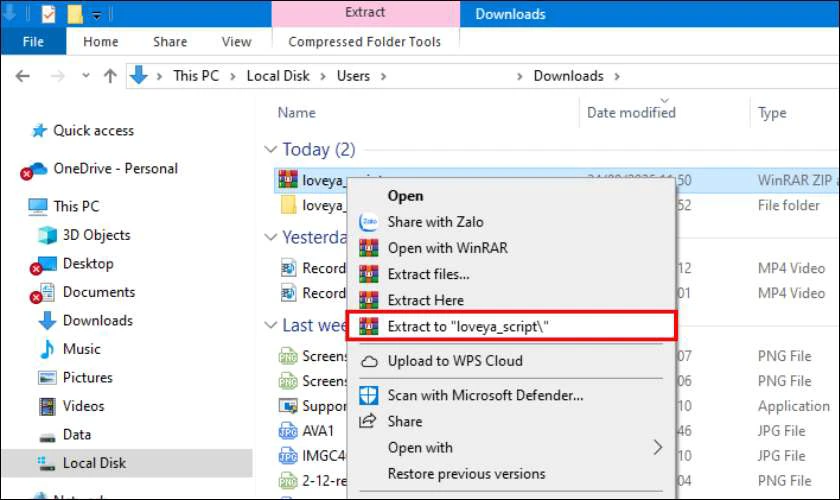Click the Up folder arrow button
840x500 pixels.
[x=111, y=76]
